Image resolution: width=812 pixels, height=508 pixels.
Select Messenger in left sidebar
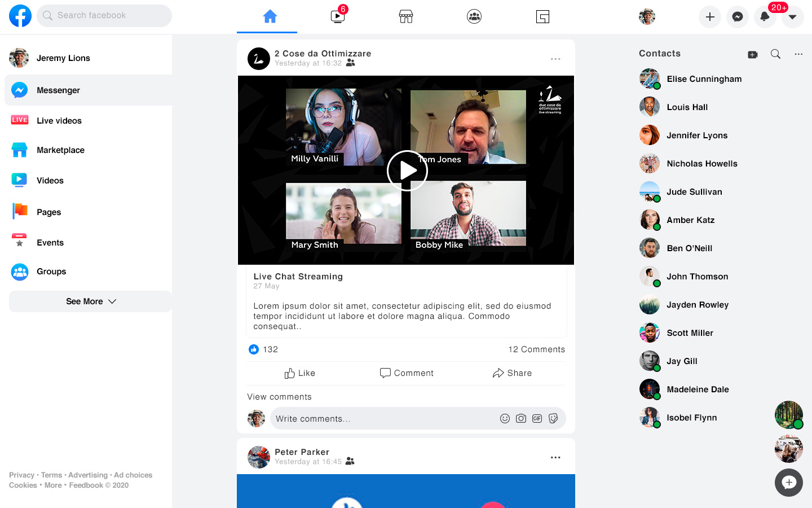(x=88, y=90)
